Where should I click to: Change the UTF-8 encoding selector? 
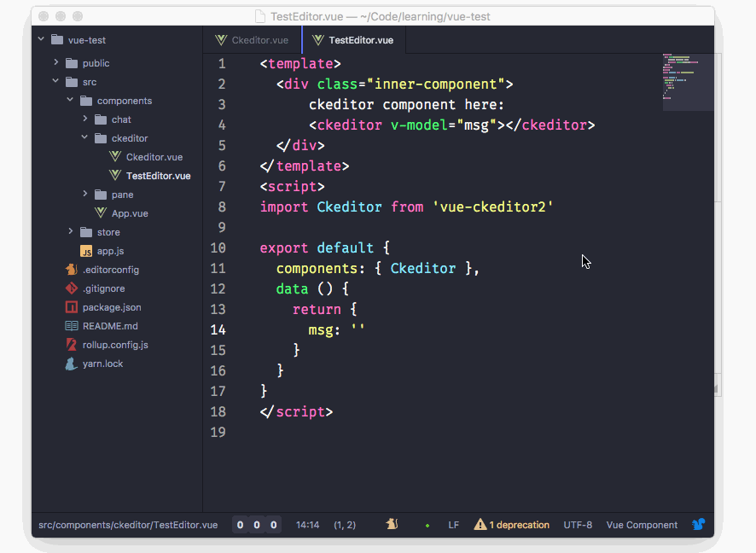(578, 525)
